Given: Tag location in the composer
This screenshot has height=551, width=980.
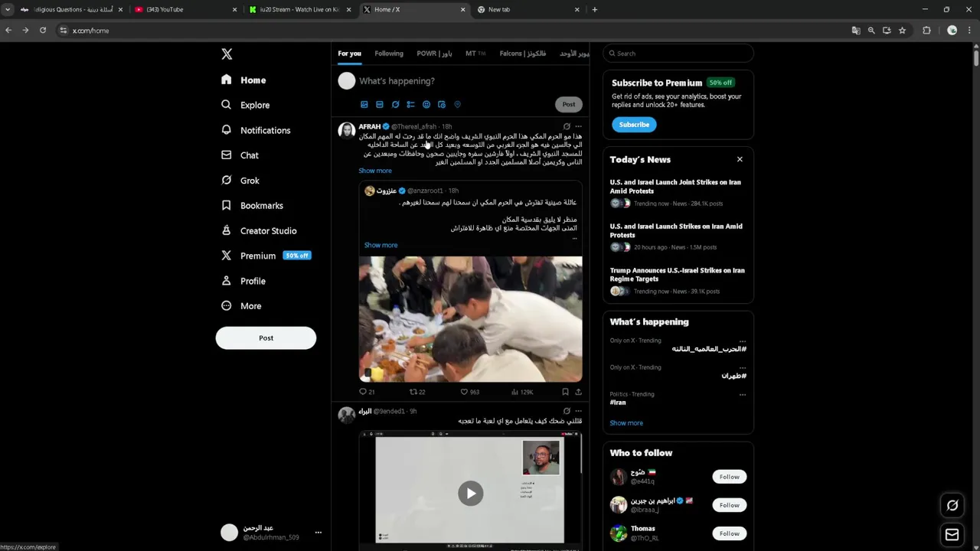Looking at the screenshot, I should pos(457,104).
